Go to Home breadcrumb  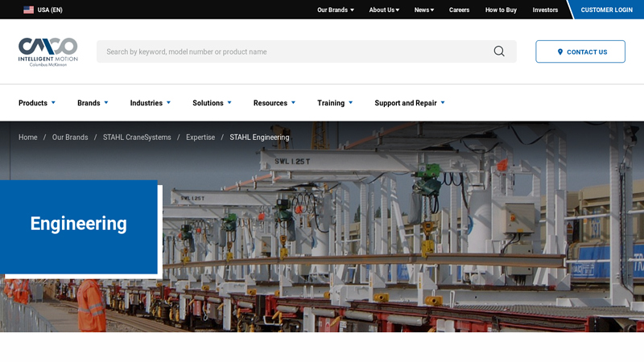click(x=28, y=138)
